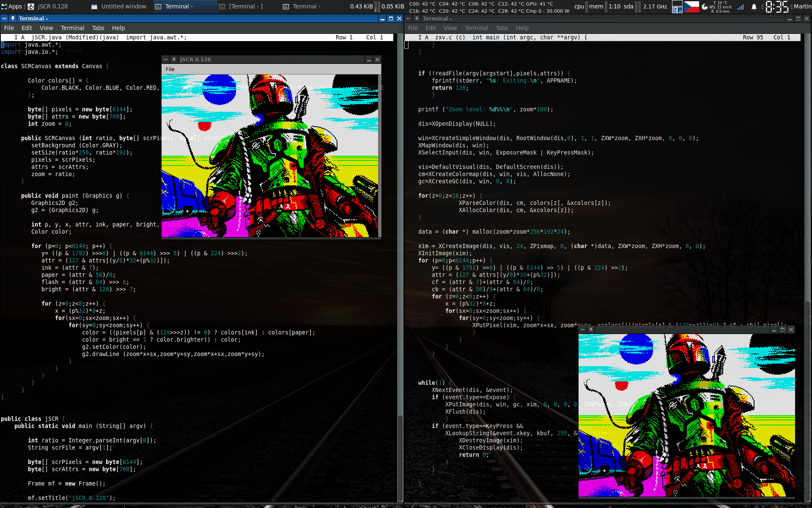
Task: Click the pin icon on the jSCR 0.128 titlebar
Action: (174, 60)
